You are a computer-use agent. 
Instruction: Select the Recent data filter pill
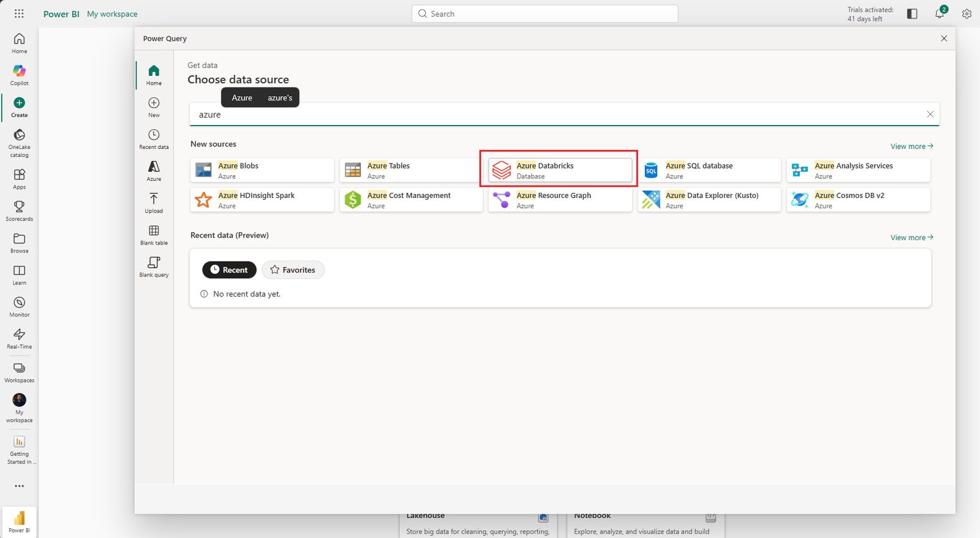point(229,270)
